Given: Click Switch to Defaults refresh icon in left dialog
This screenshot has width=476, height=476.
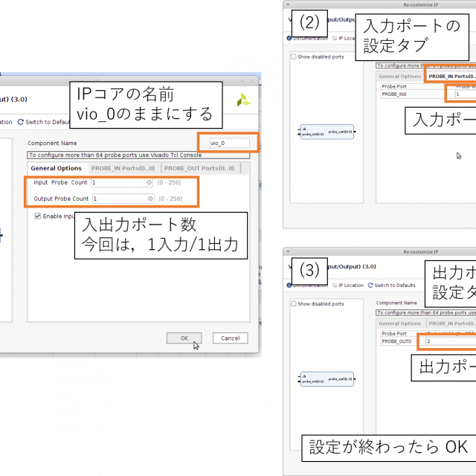Looking at the screenshot, I should point(21,122).
